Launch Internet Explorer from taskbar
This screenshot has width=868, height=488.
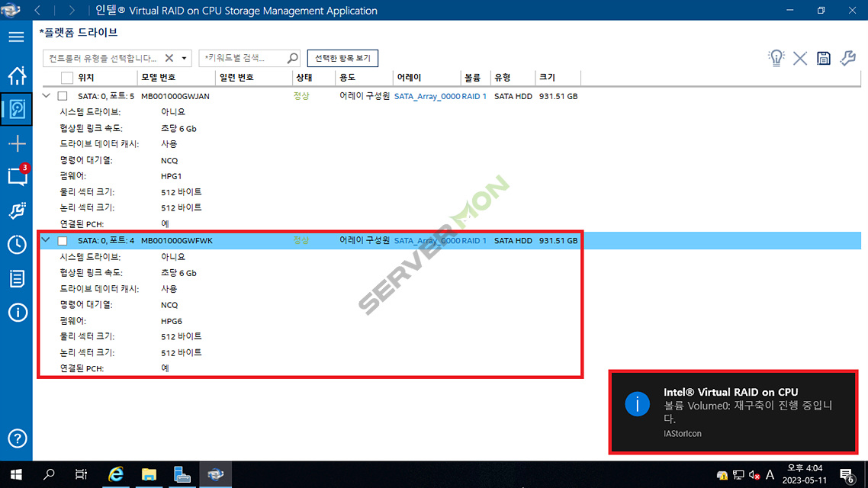tap(116, 474)
